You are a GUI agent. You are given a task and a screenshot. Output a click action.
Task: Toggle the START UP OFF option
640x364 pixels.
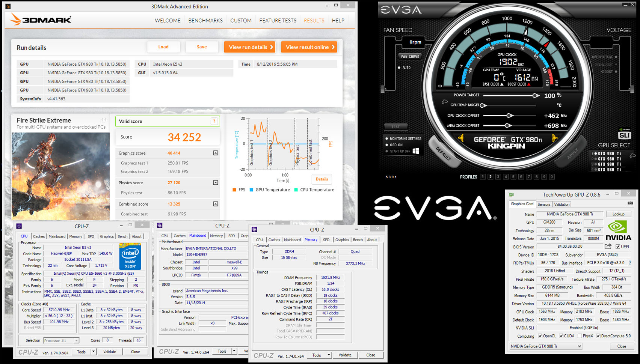tap(398, 151)
